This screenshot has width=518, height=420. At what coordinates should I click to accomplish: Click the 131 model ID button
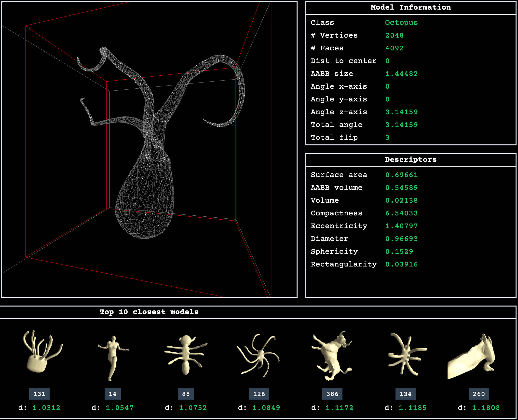click(39, 394)
